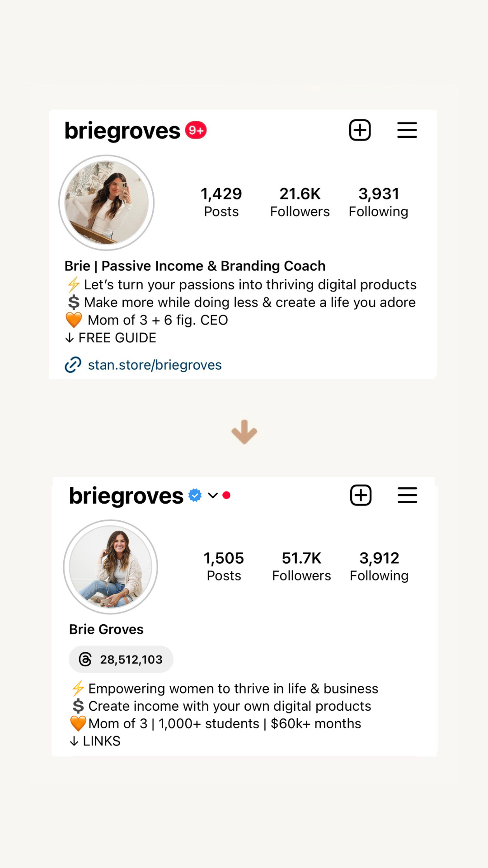The height and width of the screenshot is (868, 488).
Task: Click the chain link icon beside stan.store
Action: (73, 364)
